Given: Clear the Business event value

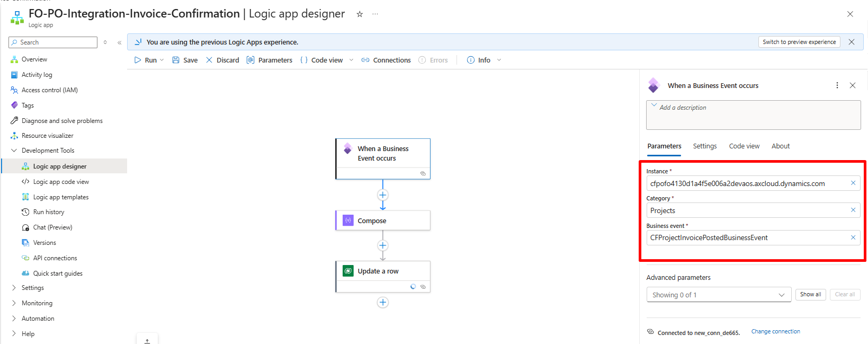Looking at the screenshot, I should click(853, 237).
